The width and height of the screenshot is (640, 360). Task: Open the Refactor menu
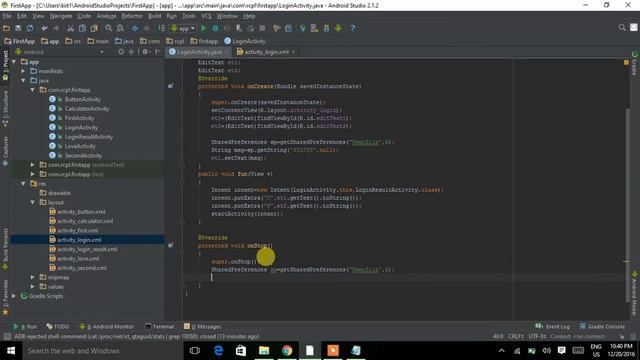(132, 16)
